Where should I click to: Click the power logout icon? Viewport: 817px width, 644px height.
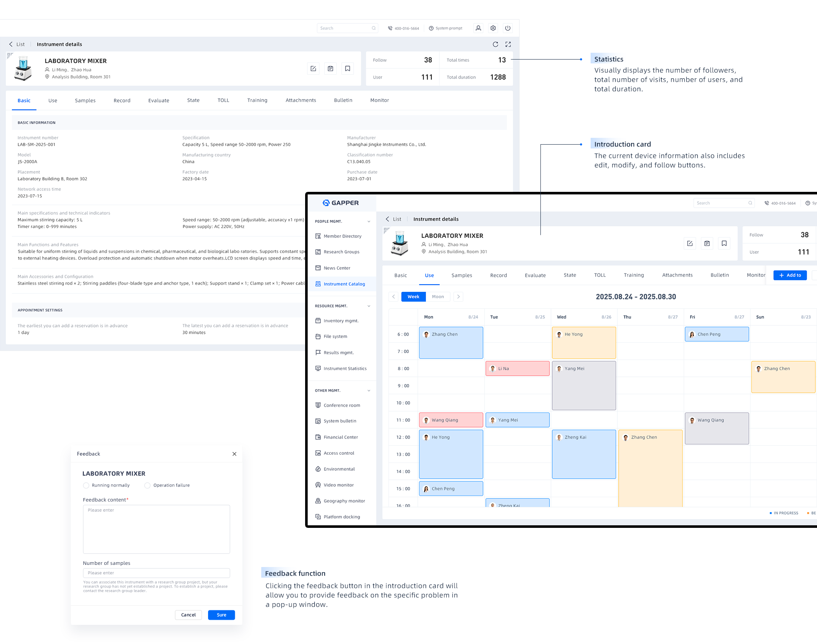[508, 28]
